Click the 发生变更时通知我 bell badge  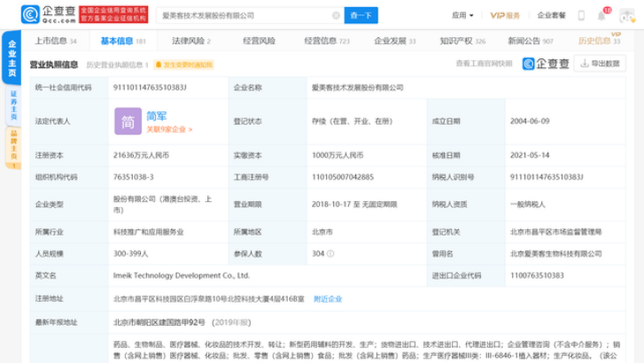183,65
